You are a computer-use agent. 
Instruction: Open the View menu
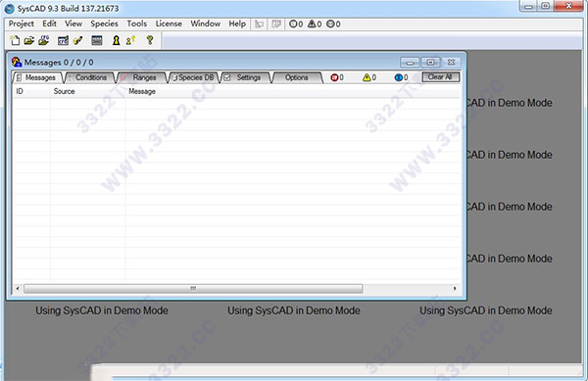(73, 24)
